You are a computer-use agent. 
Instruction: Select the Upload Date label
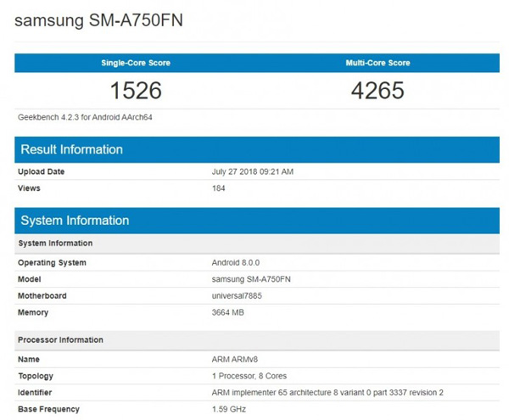(42, 171)
